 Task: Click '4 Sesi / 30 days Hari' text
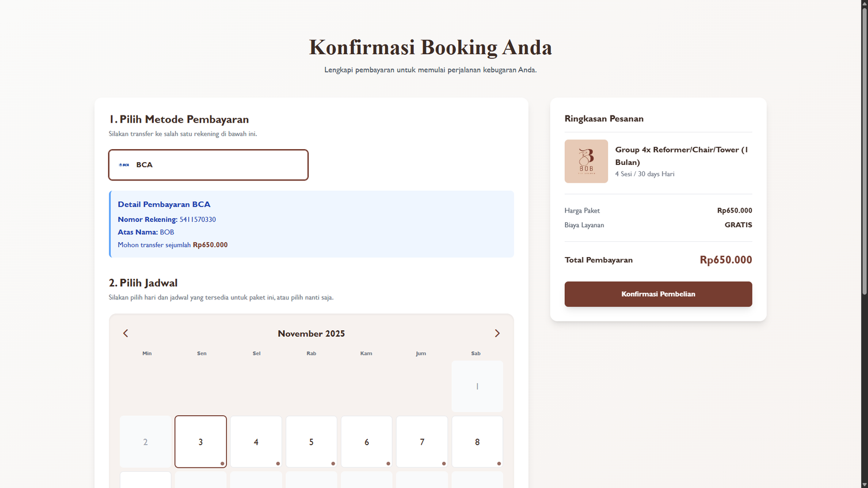point(644,174)
